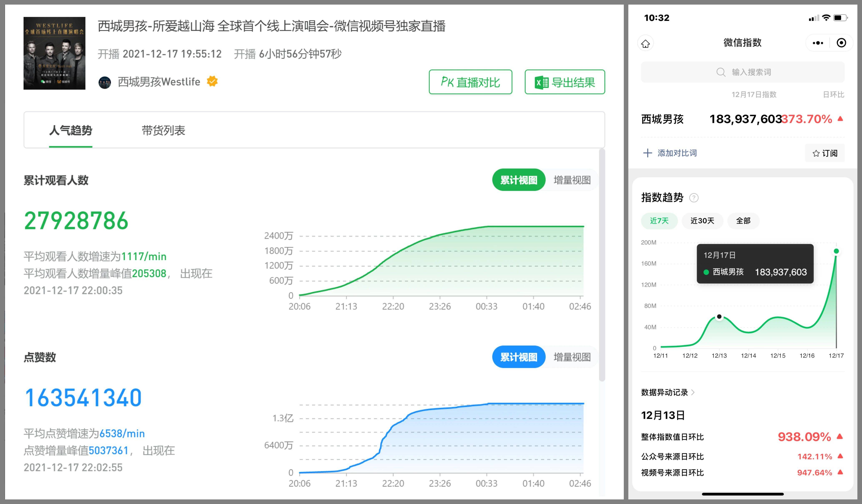Screen dimensions: 862x504
Task: Click the 10:32 clock in phone status bar
Action: 657,18
